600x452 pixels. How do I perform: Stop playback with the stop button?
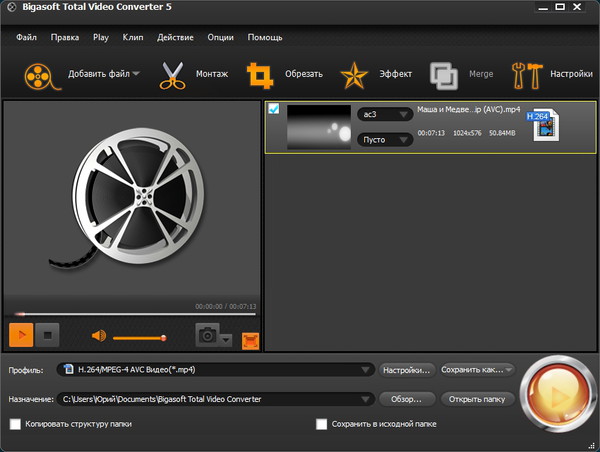(x=49, y=336)
